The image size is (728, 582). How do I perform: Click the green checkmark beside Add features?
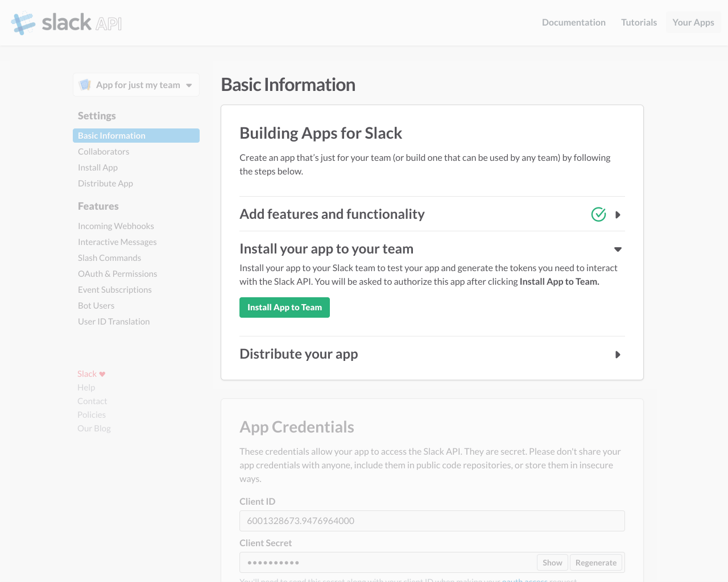[x=598, y=214]
